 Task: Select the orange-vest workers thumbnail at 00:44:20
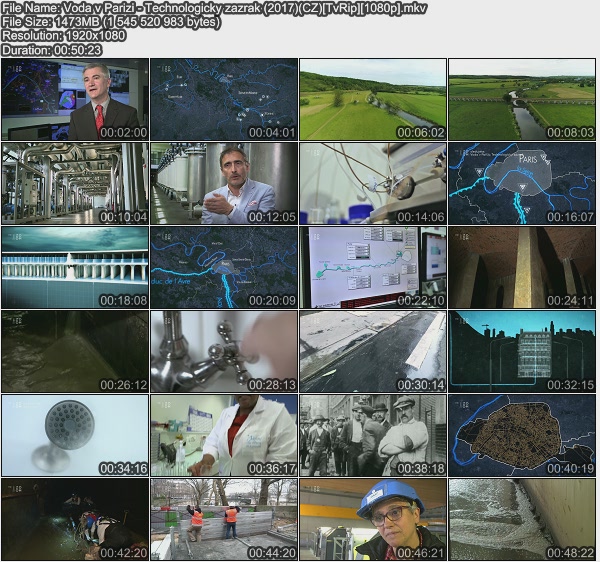coord(224,519)
